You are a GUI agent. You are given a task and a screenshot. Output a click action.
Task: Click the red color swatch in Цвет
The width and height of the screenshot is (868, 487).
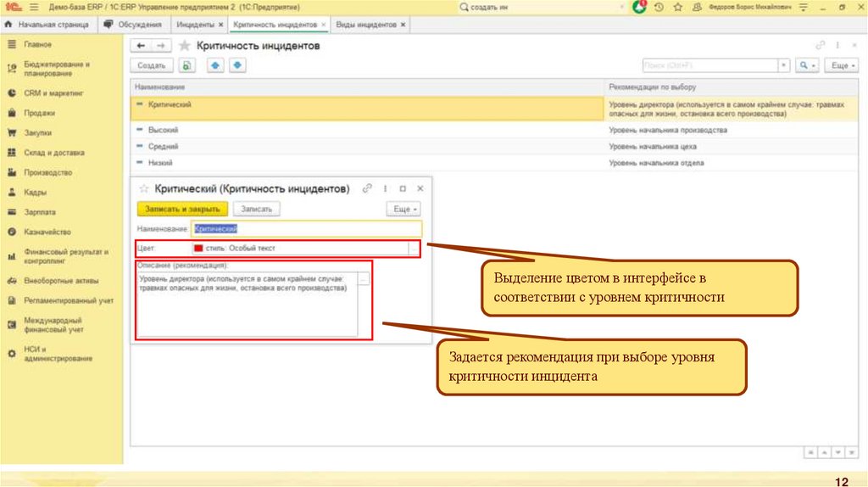198,249
